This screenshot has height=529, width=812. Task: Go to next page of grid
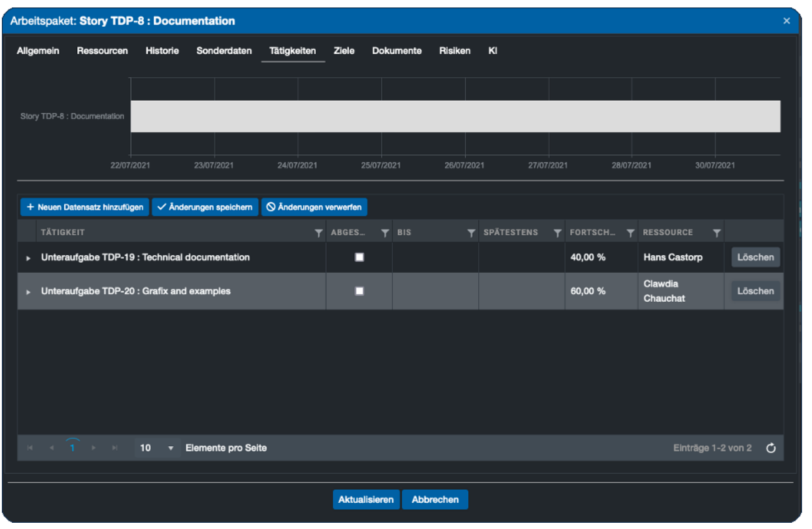(x=94, y=448)
